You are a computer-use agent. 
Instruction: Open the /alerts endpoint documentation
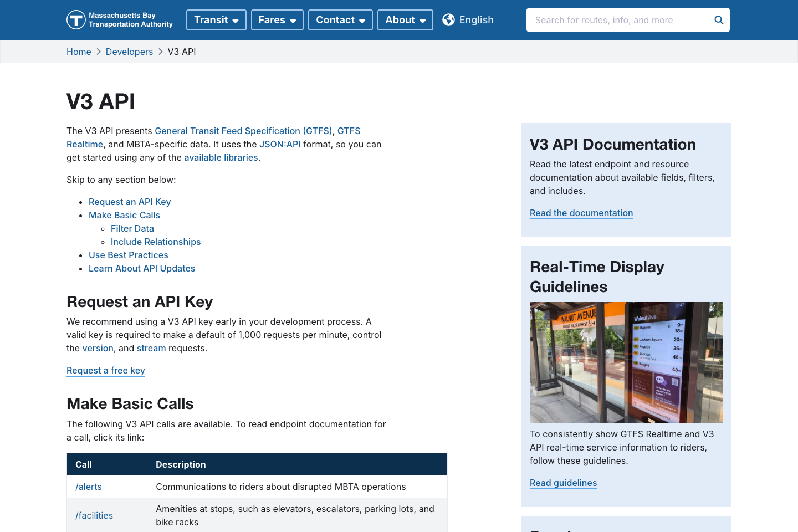pyautogui.click(x=88, y=487)
